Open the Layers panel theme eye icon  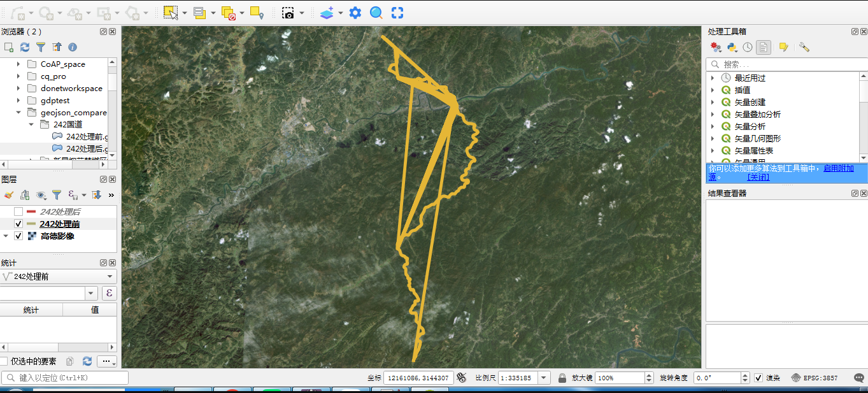[x=41, y=195]
